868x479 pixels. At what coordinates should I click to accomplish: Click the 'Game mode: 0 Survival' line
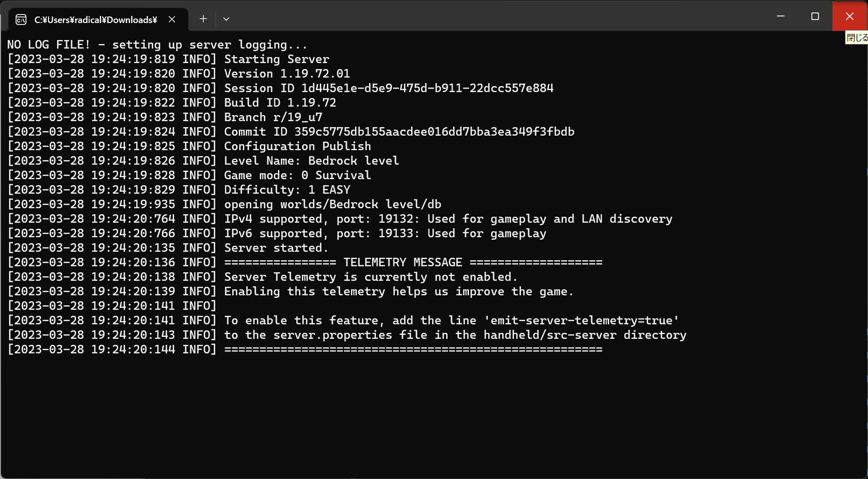coord(297,175)
